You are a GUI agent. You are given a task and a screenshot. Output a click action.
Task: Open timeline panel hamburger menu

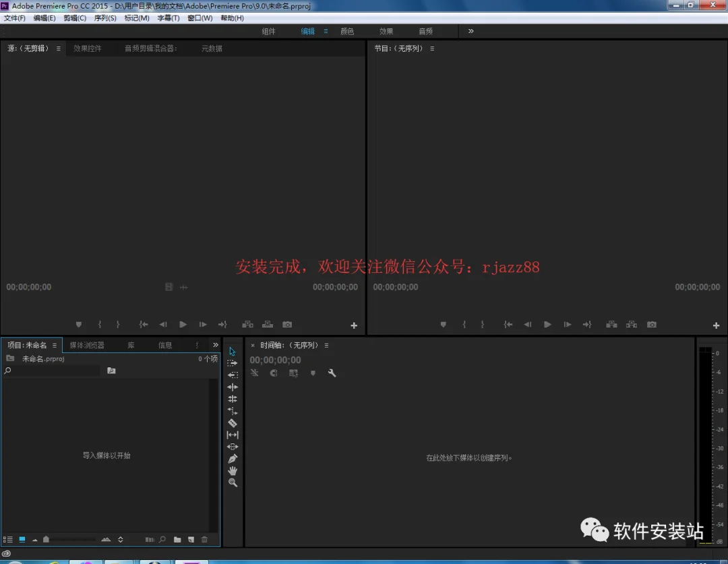point(326,346)
